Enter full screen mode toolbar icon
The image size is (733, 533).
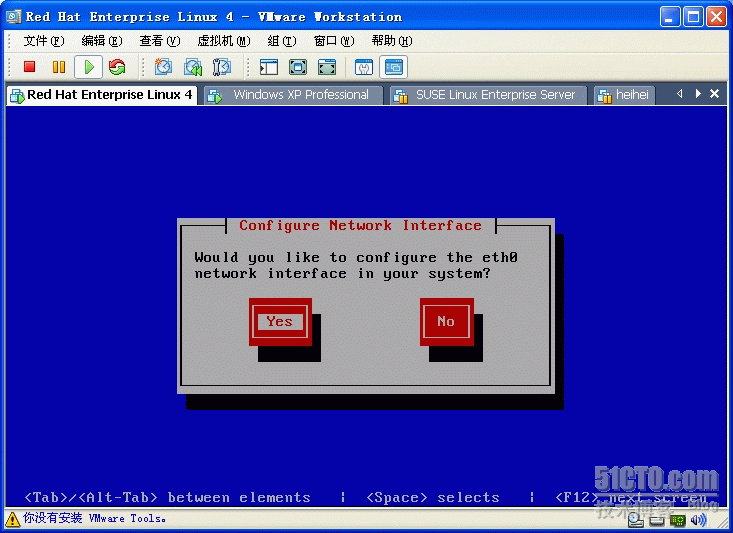[327, 67]
